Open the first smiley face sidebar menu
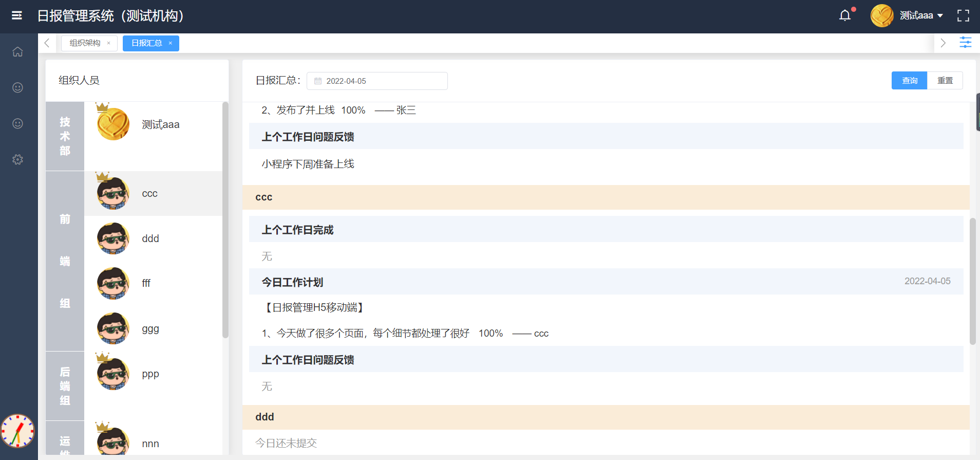This screenshot has width=980, height=460. 17,87
